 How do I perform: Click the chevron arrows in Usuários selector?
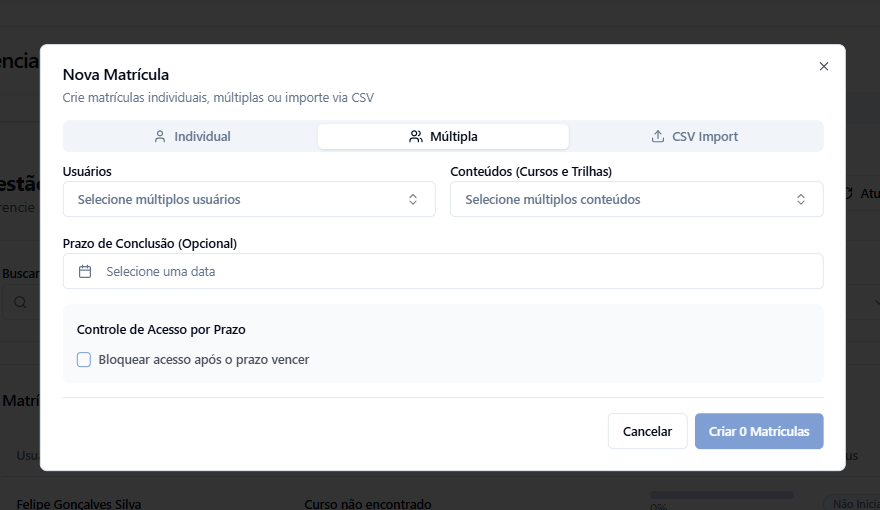413,199
